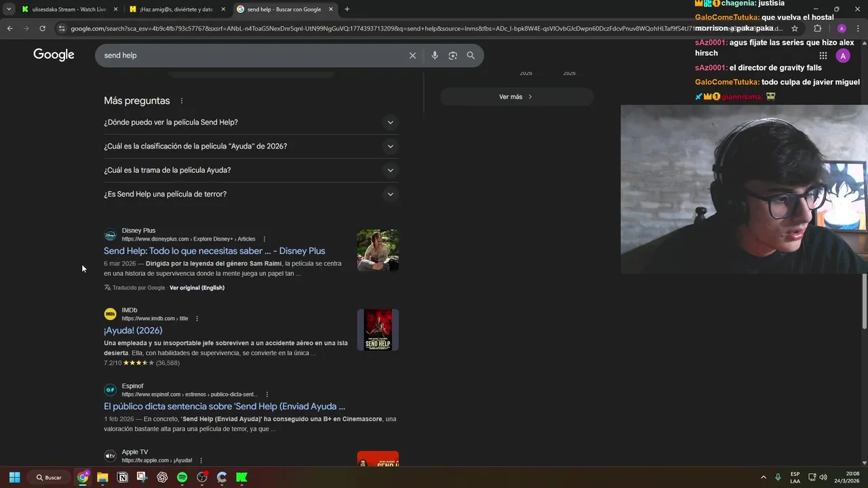Open the Kick app from the taskbar
Screen dimensions: 868x488
241,478
